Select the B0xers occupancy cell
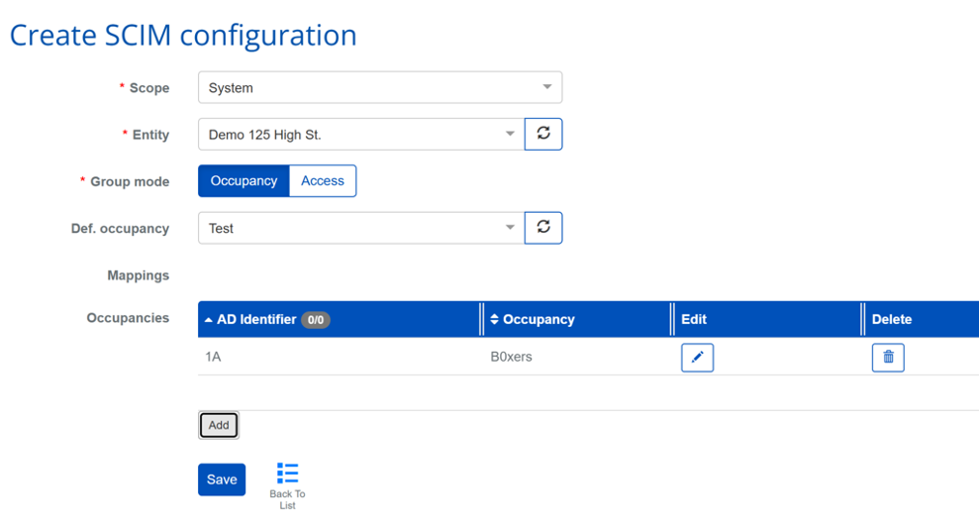This screenshot has height=531, width=980. (x=512, y=357)
